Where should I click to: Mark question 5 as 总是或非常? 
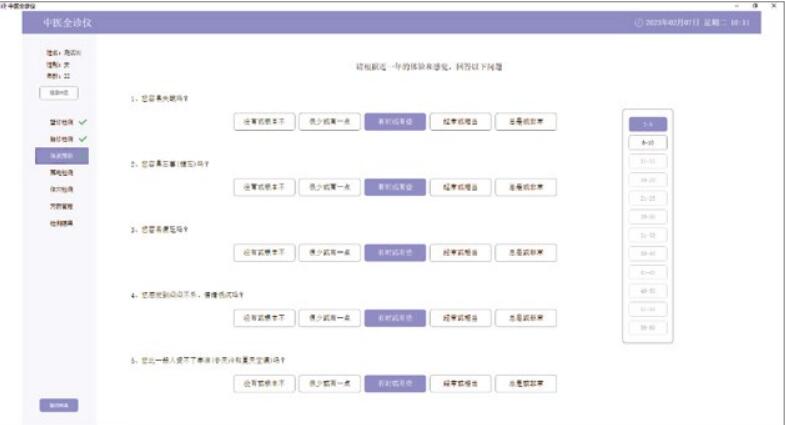coord(526,384)
